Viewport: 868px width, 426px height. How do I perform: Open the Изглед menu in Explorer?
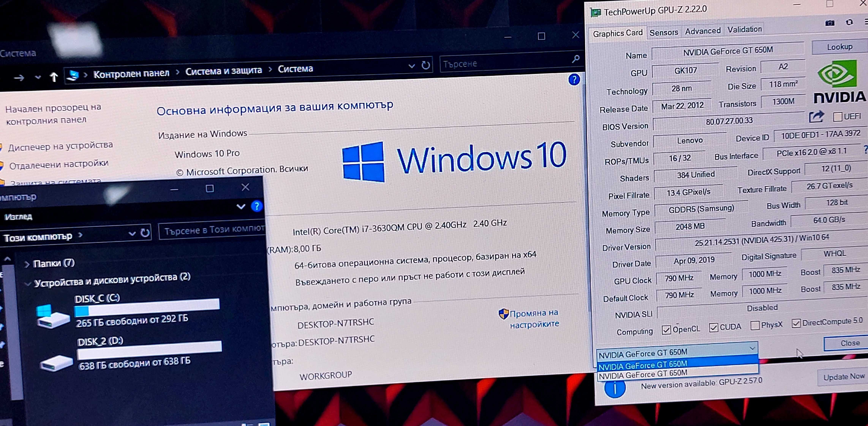click(18, 217)
